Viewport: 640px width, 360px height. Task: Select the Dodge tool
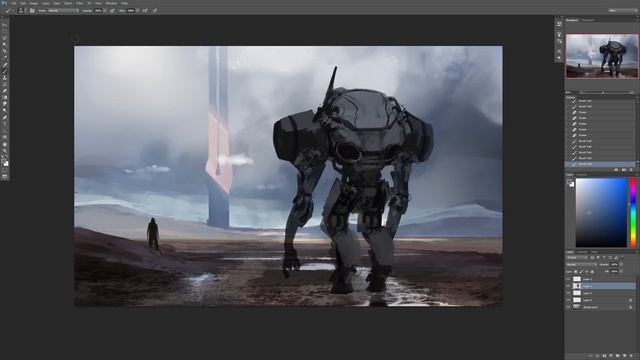click(x=5, y=110)
